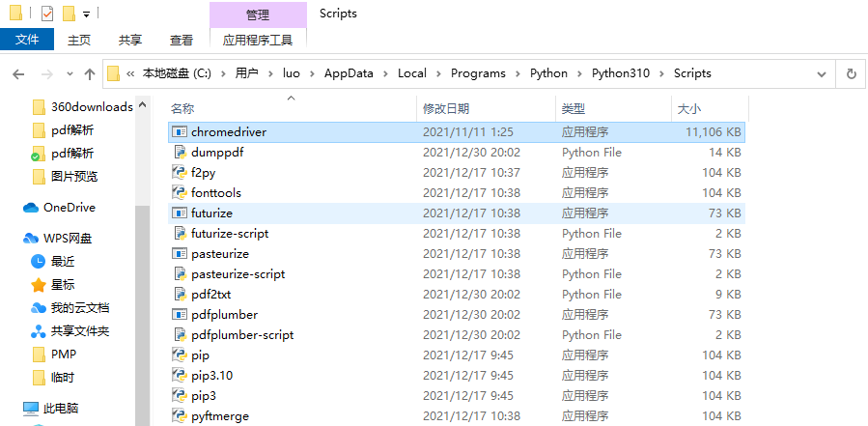Click the chevron after 本地磁盘 (C:) in path
This screenshot has height=426, width=868.
pos(223,73)
